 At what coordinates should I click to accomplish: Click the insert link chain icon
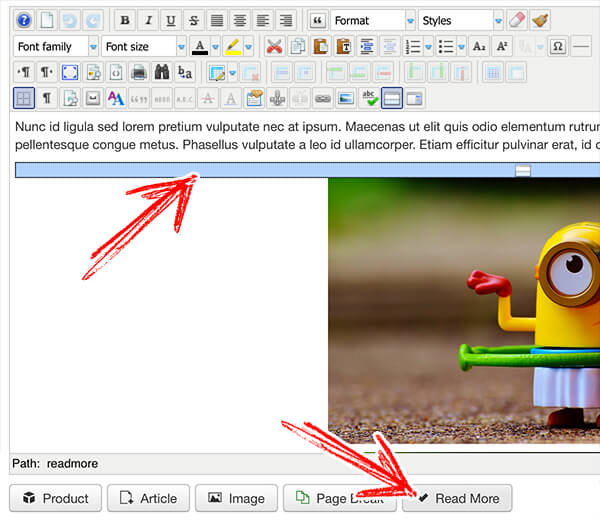[x=323, y=98]
